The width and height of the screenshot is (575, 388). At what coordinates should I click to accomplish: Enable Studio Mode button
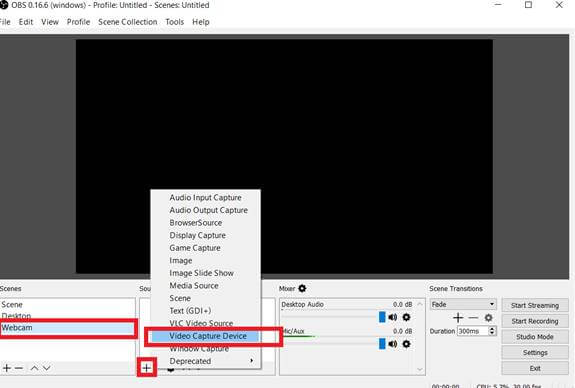click(535, 337)
